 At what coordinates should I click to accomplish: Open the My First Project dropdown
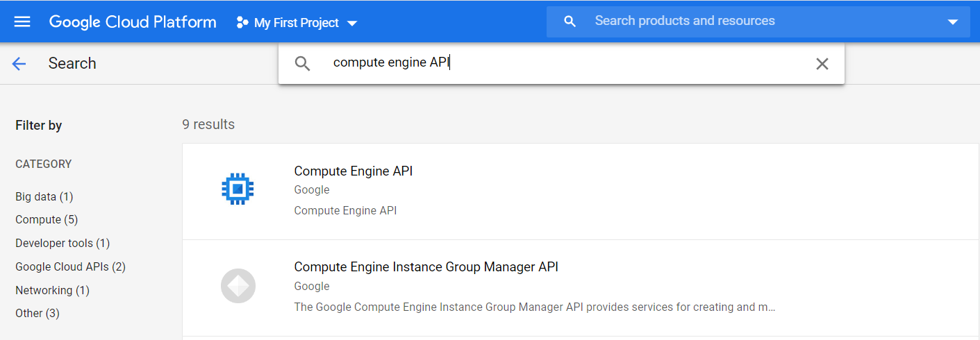[297, 23]
